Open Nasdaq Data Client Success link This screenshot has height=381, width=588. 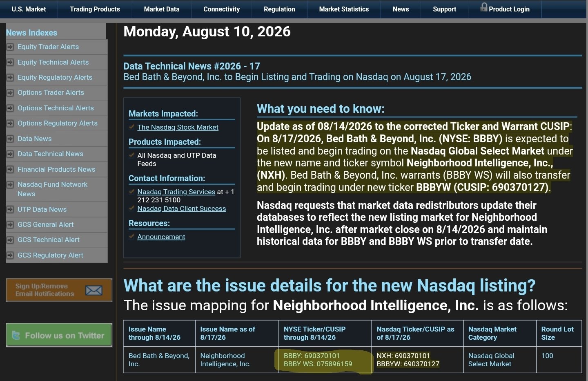tap(181, 208)
